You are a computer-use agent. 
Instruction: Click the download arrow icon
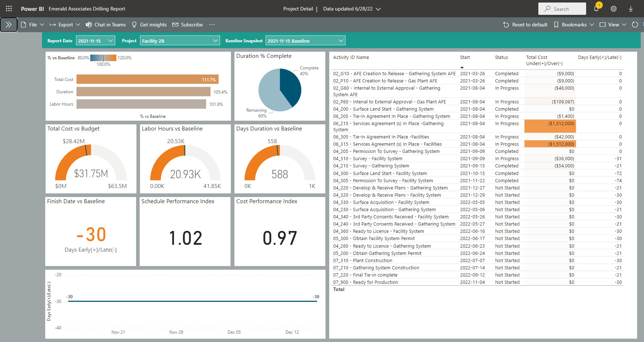(631, 9)
